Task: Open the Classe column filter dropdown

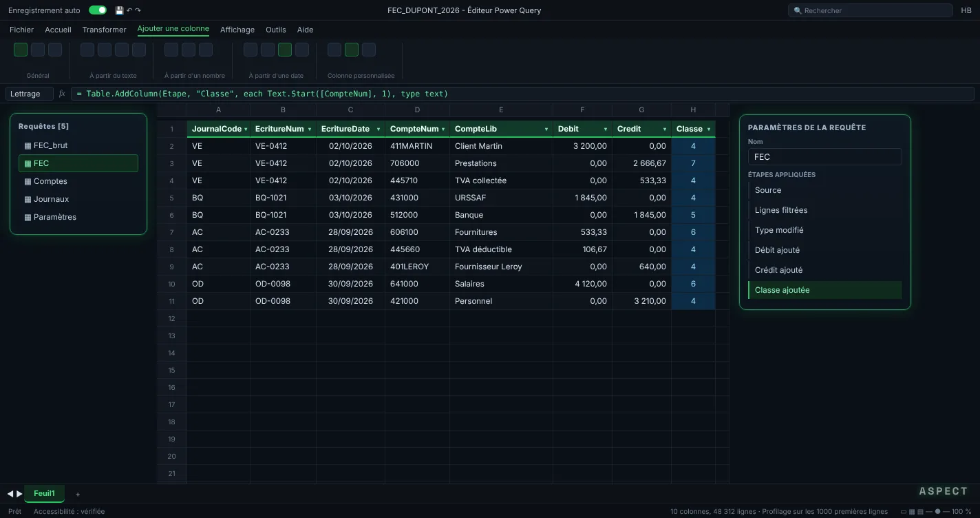Action: tap(709, 129)
